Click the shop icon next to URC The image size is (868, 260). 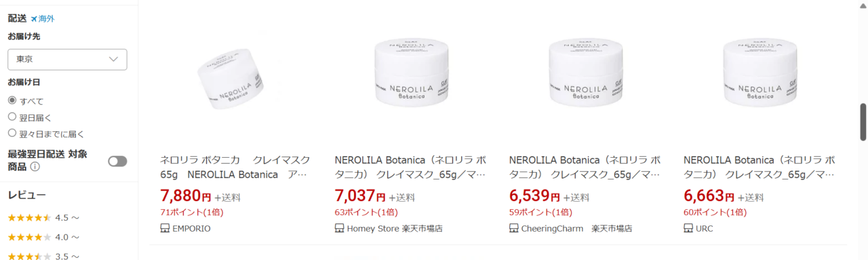coord(688,228)
